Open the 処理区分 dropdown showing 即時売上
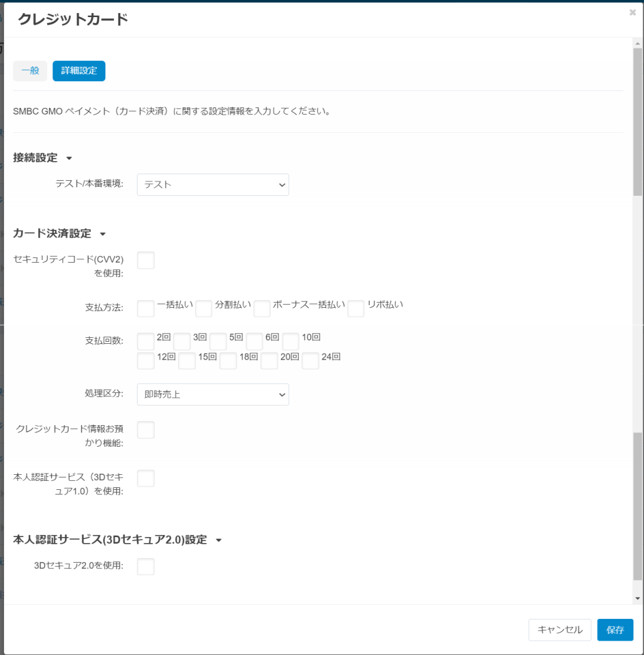Image resolution: width=644 pixels, height=655 pixels. click(213, 394)
